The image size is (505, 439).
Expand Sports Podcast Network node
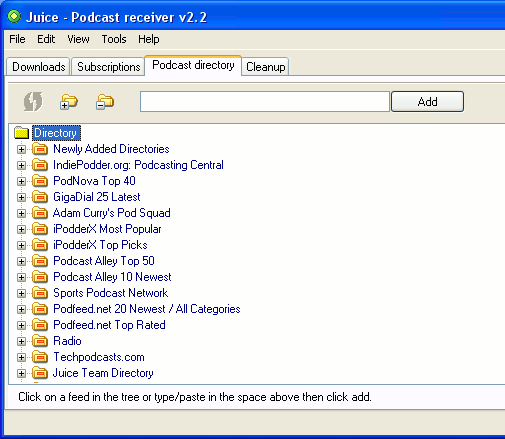coord(21,293)
